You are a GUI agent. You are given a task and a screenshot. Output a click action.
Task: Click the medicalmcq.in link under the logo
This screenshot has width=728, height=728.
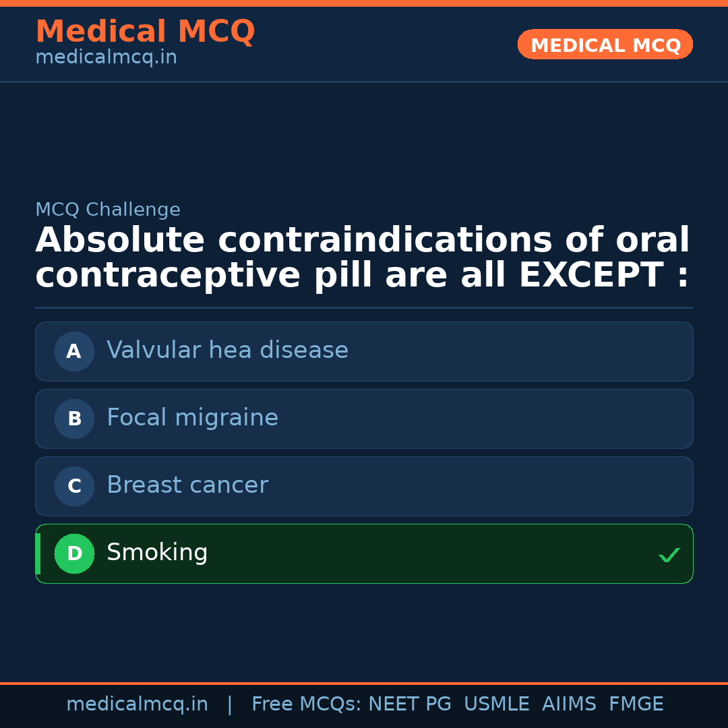coord(106,58)
